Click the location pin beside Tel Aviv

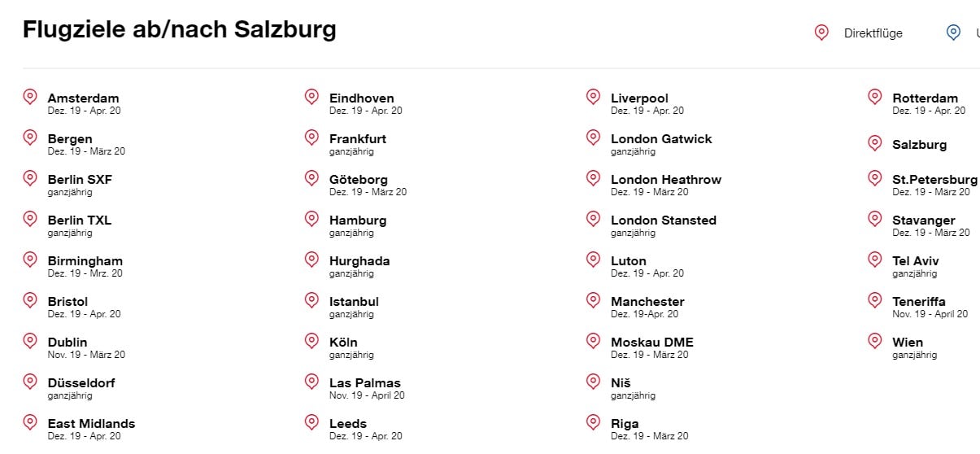pos(875,260)
